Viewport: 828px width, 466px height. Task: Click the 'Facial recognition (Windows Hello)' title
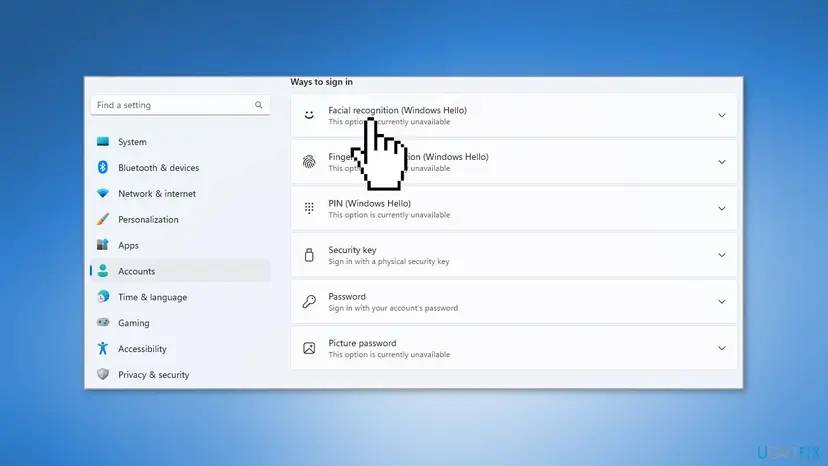coord(398,110)
